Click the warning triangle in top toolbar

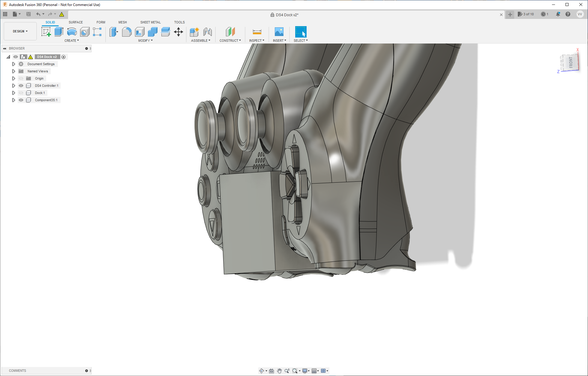(x=62, y=14)
